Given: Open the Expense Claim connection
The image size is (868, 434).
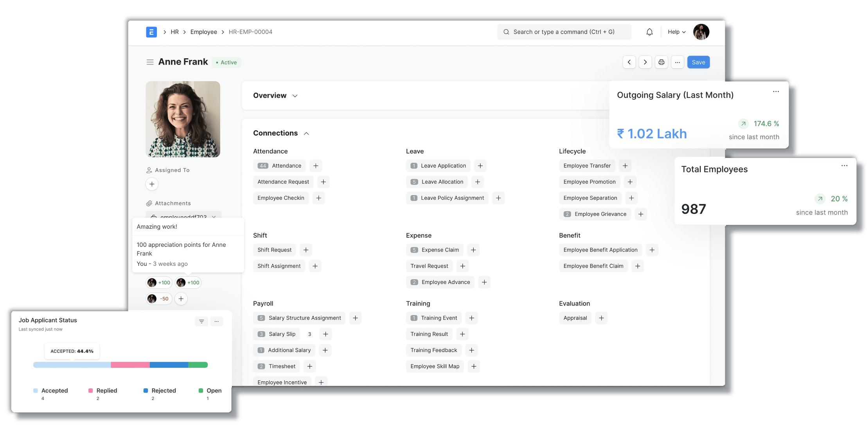Looking at the screenshot, I should pyautogui.click(x=440, y=250).
